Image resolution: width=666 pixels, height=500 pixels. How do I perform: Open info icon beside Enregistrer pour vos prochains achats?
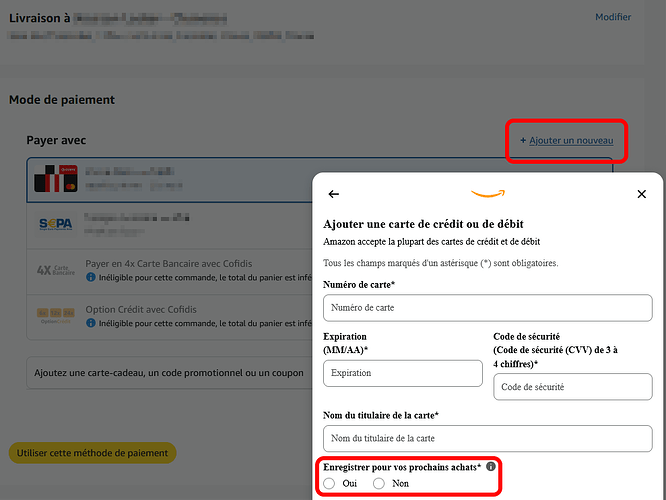pyautogui.click(x=491, y=466)
